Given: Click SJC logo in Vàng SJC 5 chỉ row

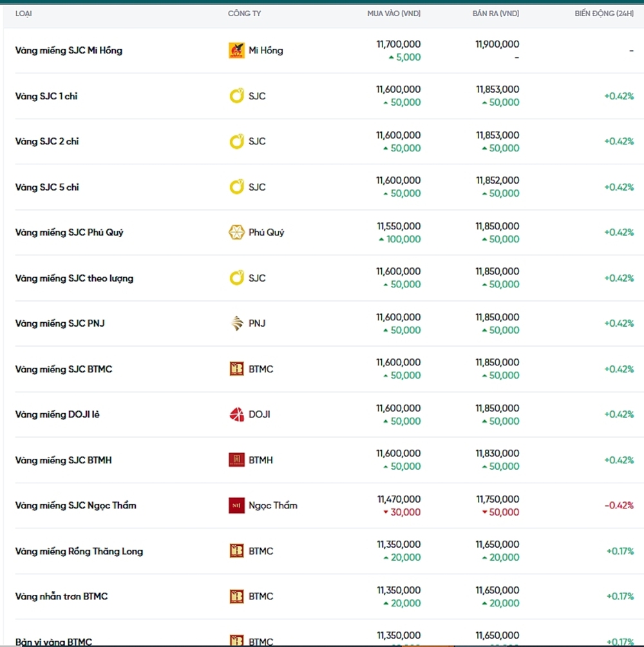Looking at the screenshot, I should (236, 188).
